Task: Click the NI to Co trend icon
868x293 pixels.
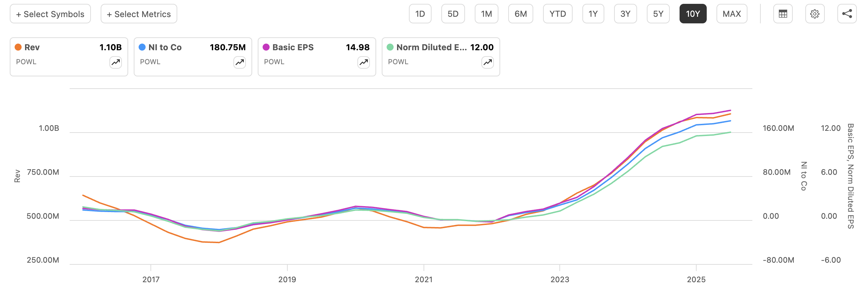Action: click(240, 62)
